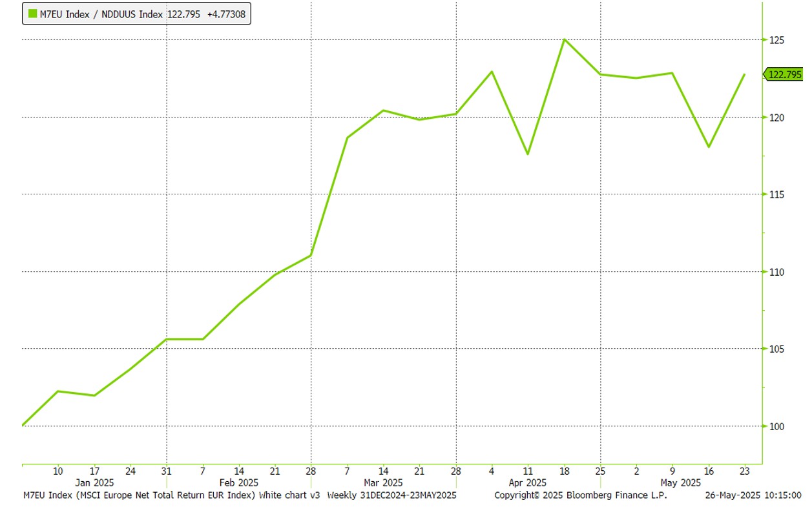Click the green 122.795 last-value tag

coord(784,75)
